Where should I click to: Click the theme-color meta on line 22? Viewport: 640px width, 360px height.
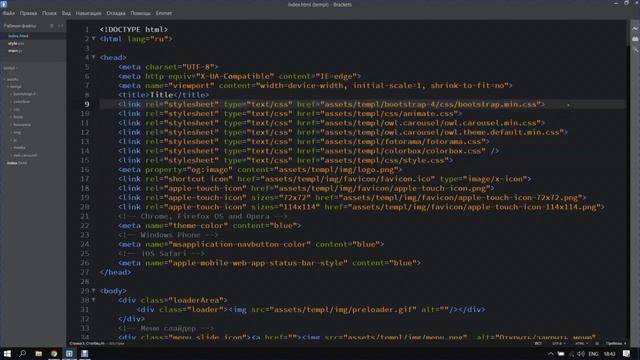[x=209, y=225]
